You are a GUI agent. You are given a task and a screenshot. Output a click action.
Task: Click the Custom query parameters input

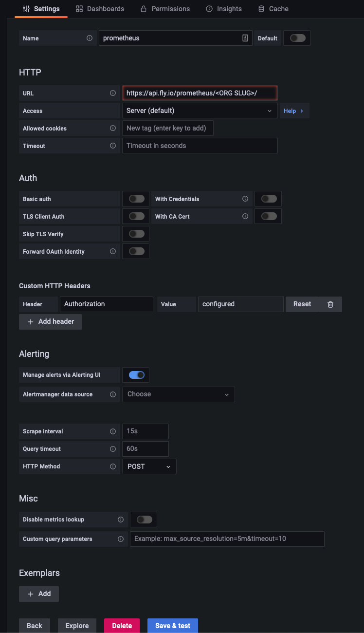[227, 539]
